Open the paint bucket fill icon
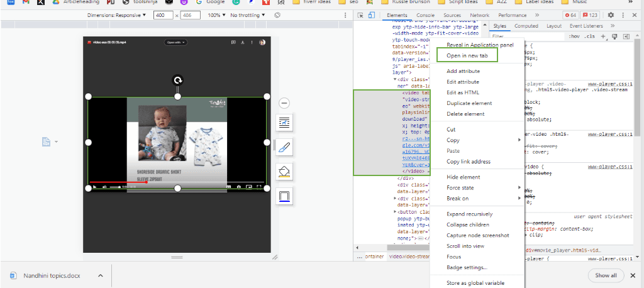 (285, 171)
